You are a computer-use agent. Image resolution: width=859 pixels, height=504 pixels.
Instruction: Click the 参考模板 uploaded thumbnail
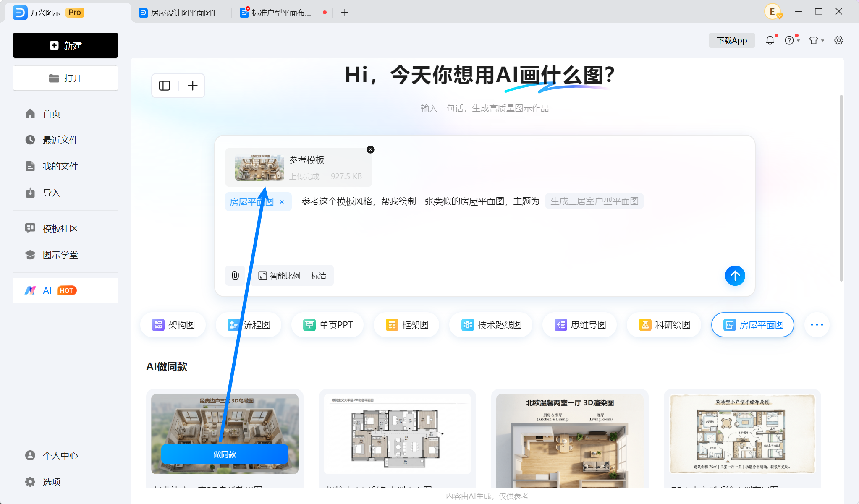click(259, 167)
